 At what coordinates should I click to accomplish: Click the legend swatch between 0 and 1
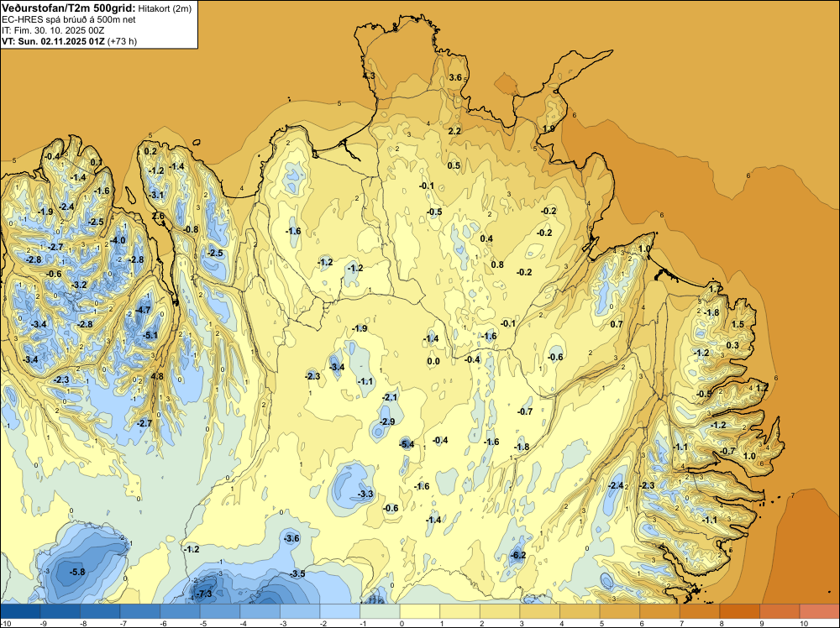[x=420, y=611]
